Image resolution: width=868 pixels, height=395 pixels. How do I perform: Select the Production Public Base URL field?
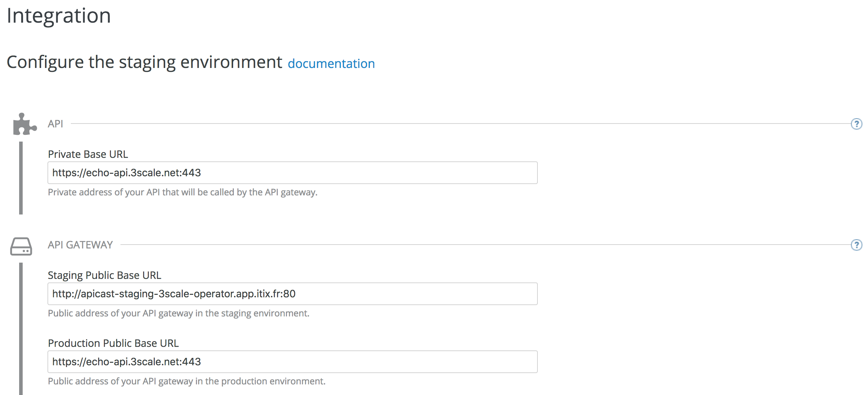292,362
